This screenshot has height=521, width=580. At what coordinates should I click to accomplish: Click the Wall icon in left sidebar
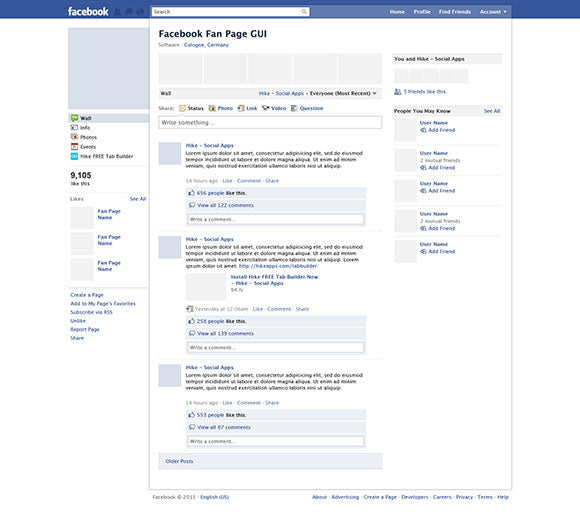(74, 118)
